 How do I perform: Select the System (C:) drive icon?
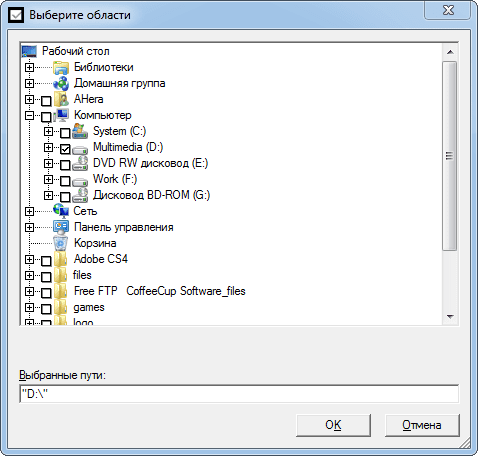point(80,131)
